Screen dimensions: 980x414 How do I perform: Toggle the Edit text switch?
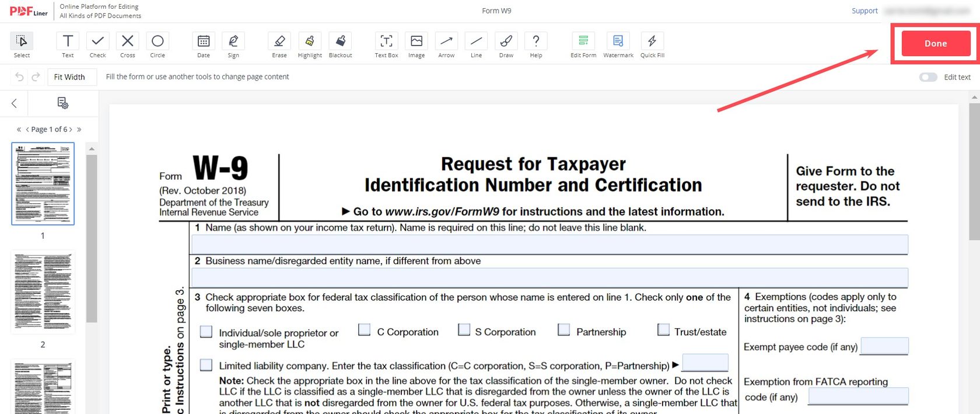[x=928, y=77]
